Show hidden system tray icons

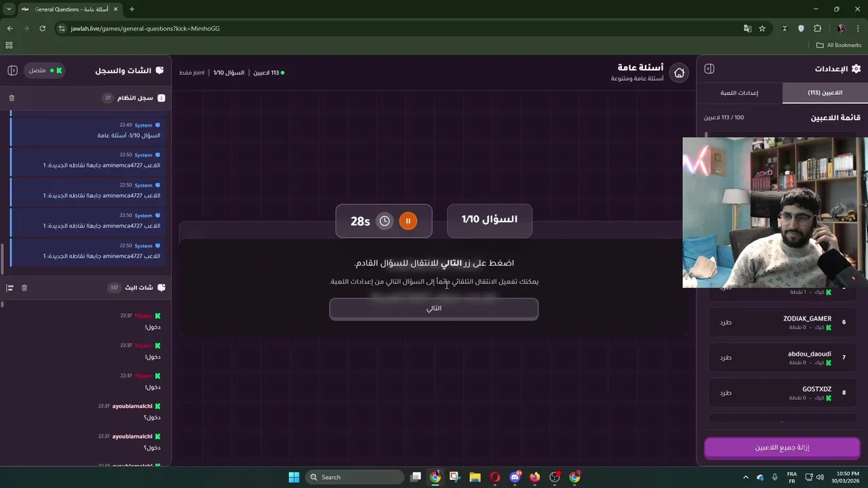coord(746,477)
